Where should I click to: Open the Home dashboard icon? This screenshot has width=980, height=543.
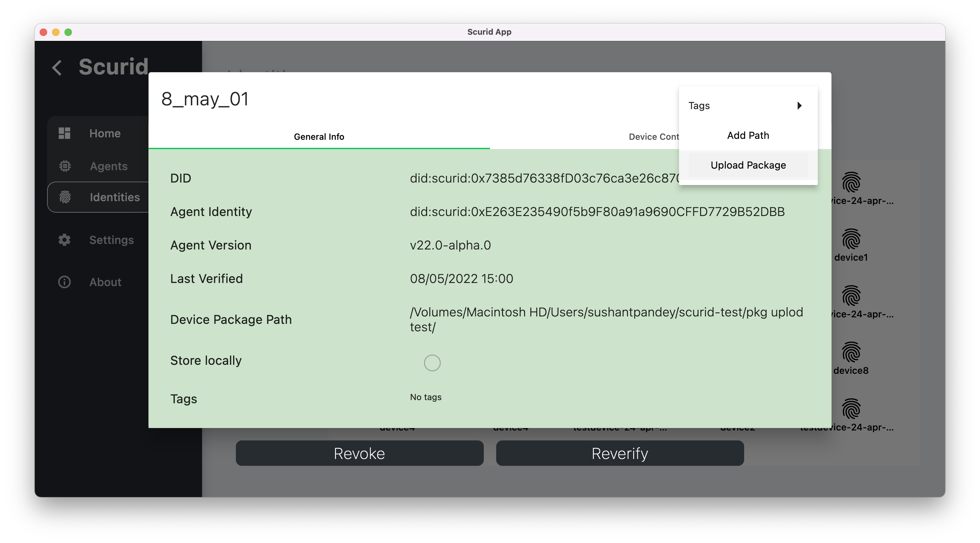pyautogui.click(x=64, y=133)
